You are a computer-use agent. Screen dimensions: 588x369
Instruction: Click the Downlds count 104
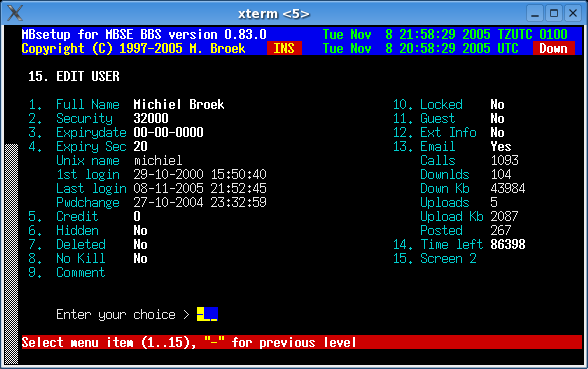coord(501,174)
